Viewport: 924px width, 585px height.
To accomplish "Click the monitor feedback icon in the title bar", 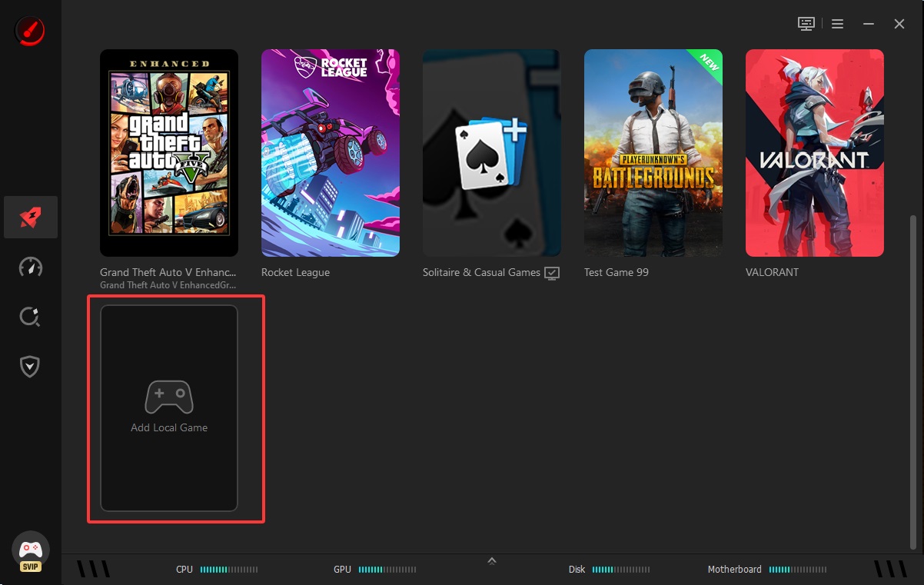I will (806, 24).
